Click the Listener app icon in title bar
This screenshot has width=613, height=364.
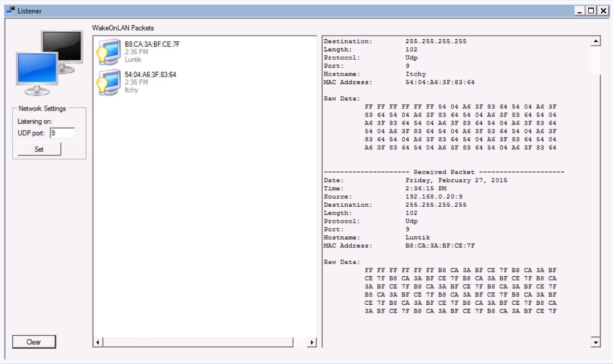(x=10, y=11)
